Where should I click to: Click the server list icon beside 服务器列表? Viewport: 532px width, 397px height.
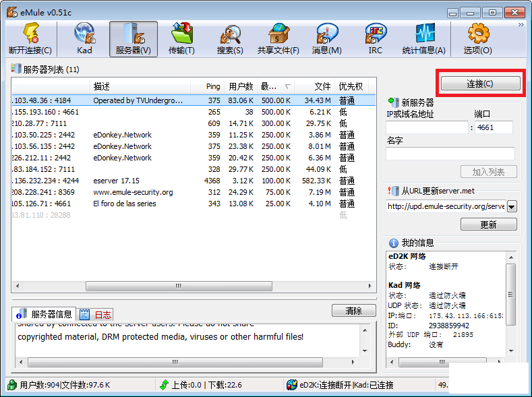(x=16, y=68)
